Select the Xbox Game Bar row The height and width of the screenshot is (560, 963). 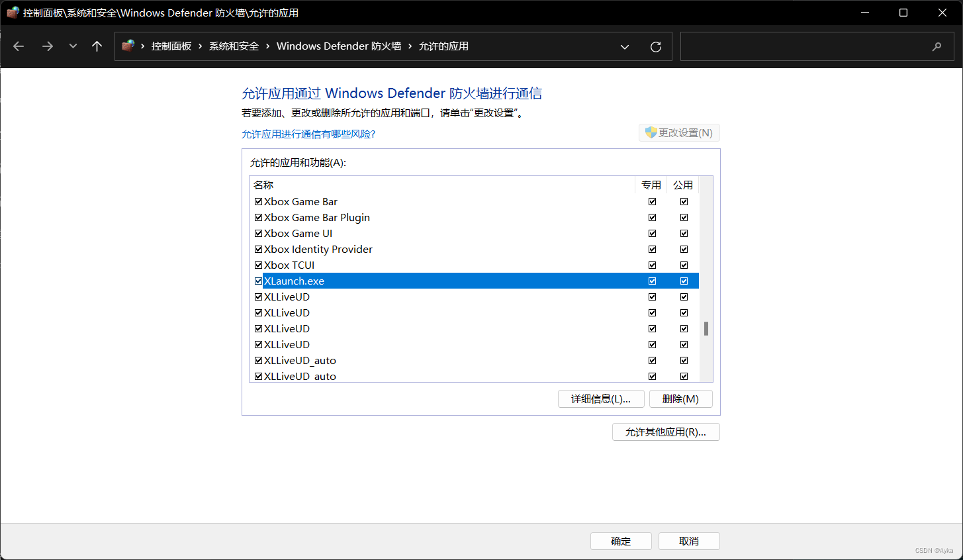(474, 201)
